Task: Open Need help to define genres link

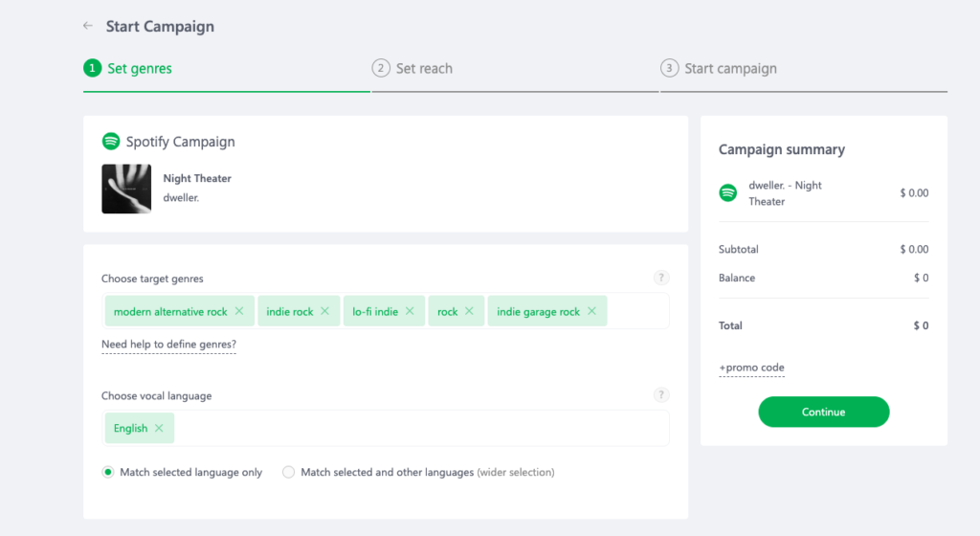Action: (168, 345)
